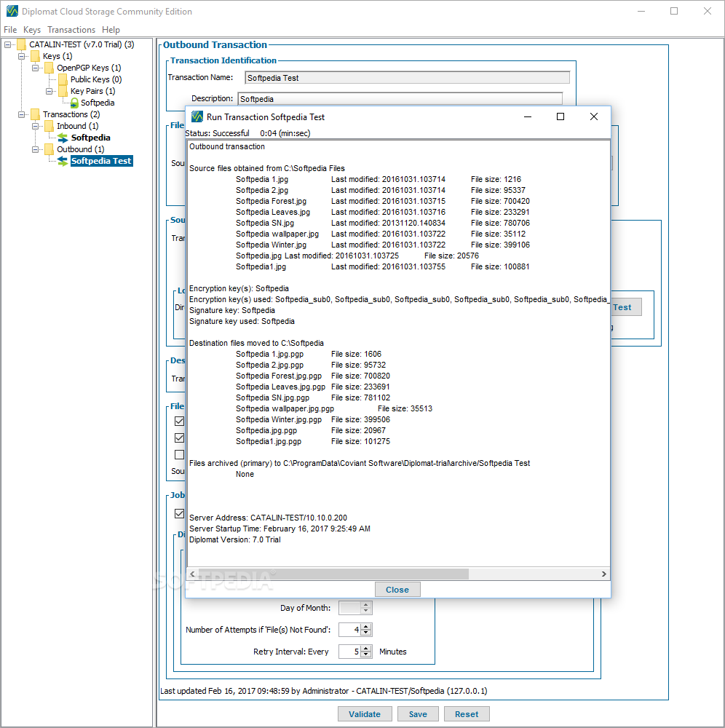This screenshot has width=725, height=728.
Task: Toggle the Job section checkbox
Action: pyautogui.click(x=179, y=513)
